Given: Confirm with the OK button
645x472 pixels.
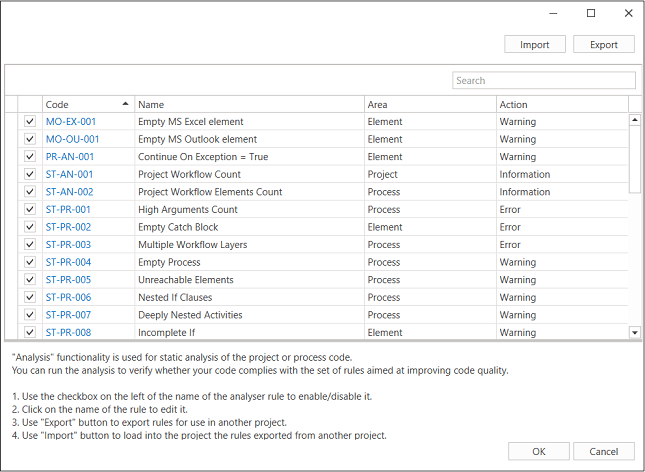Looking at the screenshot, I should (539, 452).
